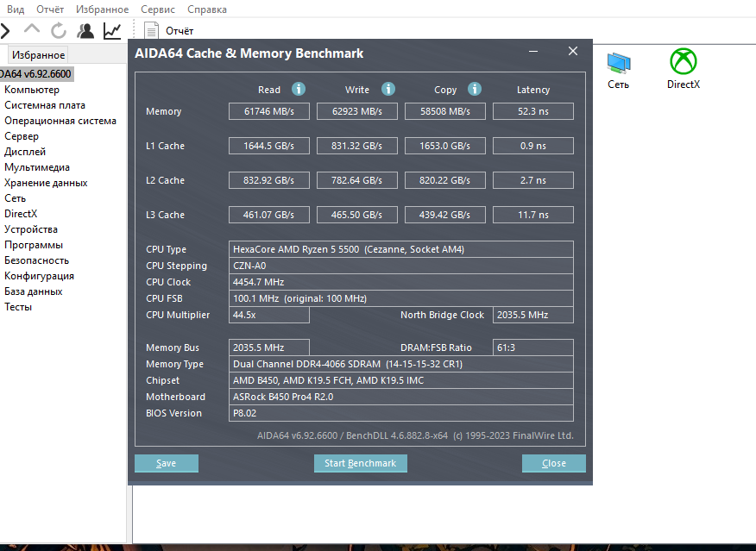
Task: Show info for Read benchmark
Action: pyautogui.click(x=299, y=89)
